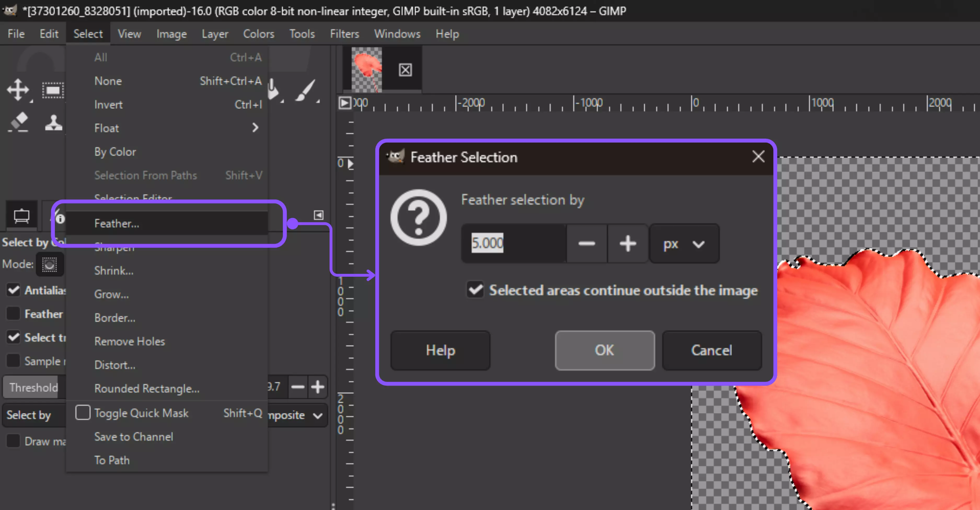This screenshot has height=510, width=980.
Task: Cancel the Feather Selection dialog
Action: (x=712, y=350)
